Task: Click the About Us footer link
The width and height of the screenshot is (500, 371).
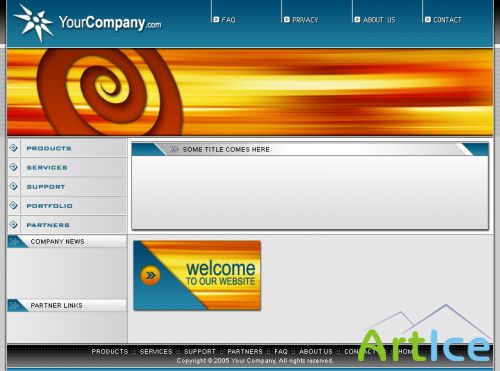Action: coord(316,352)
